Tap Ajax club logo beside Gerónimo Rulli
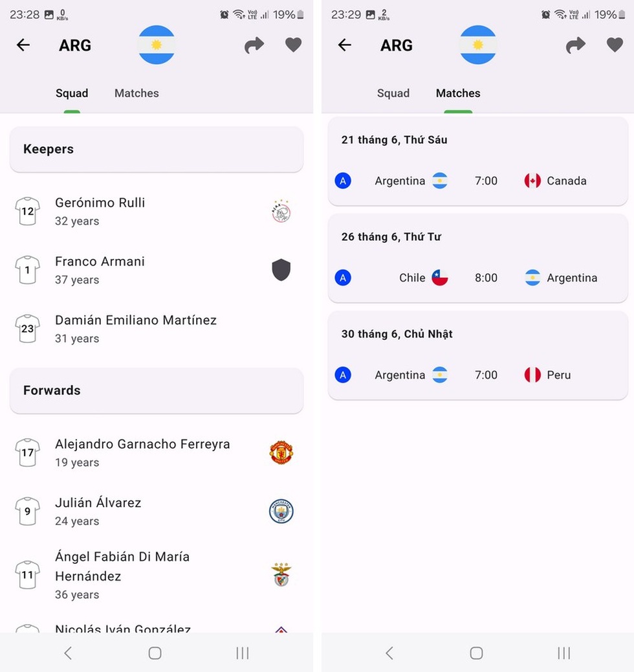 [281, 211]
